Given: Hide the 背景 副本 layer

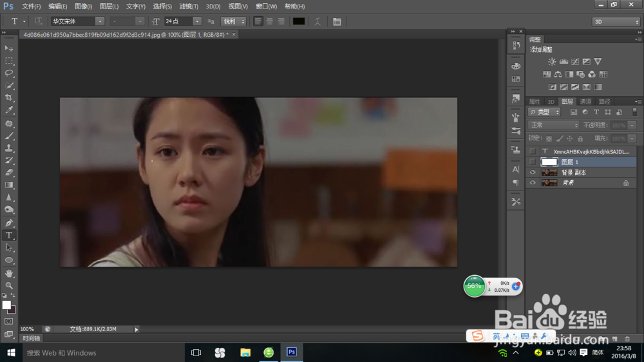Looking at the screenshot, I should 533,173.
